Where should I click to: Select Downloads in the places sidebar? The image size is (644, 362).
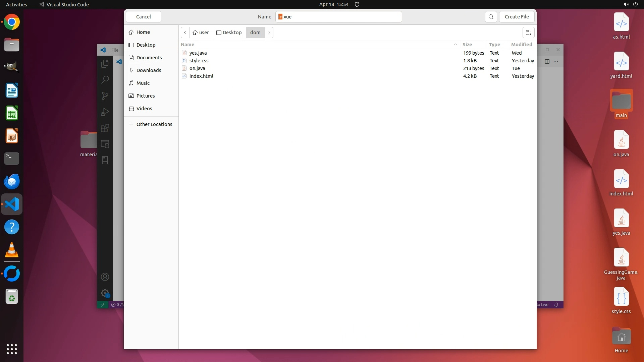(x=149, y=70)
